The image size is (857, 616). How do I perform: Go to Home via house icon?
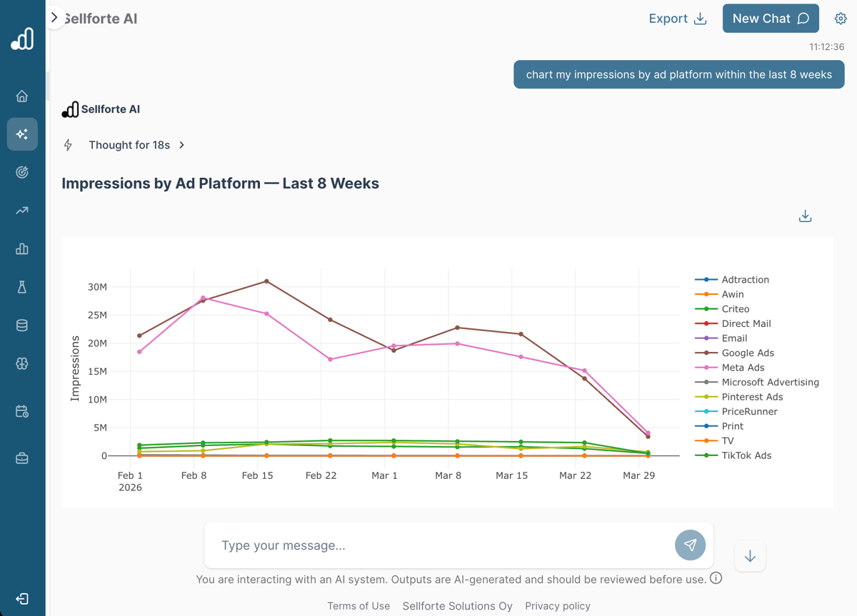point(22,96)
